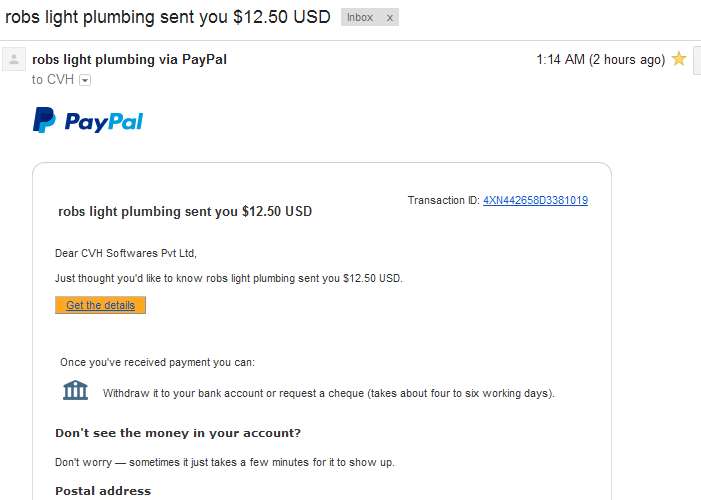Click the email subject title
701x500 pixels.
tap(168, 17)
